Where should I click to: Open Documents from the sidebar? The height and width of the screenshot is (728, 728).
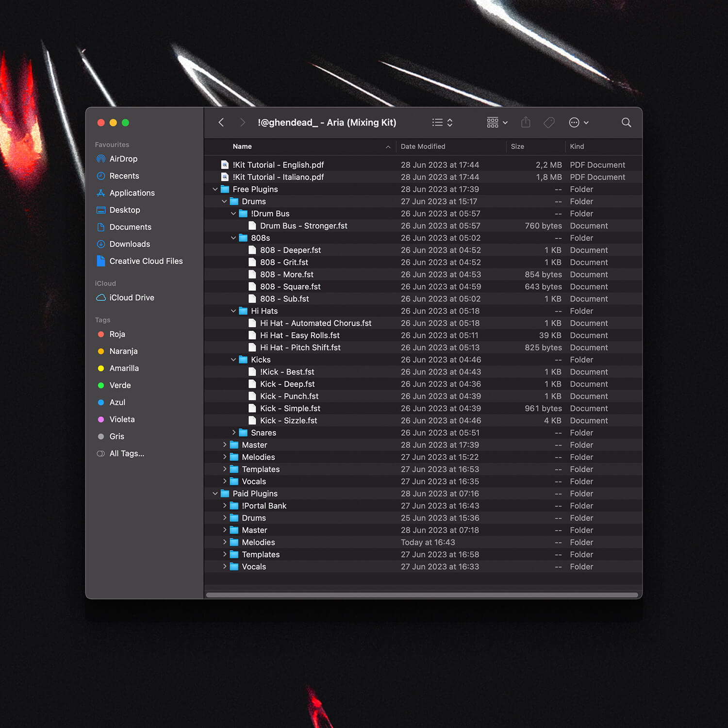130,227
